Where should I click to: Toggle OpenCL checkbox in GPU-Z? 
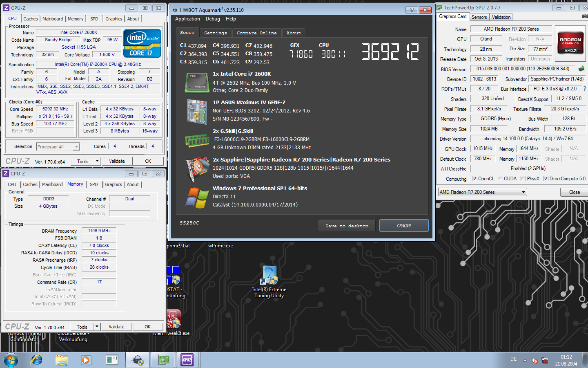474,179
